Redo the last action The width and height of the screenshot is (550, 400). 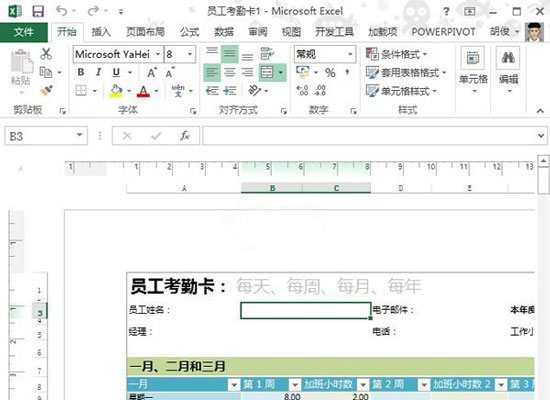(93, 11)
